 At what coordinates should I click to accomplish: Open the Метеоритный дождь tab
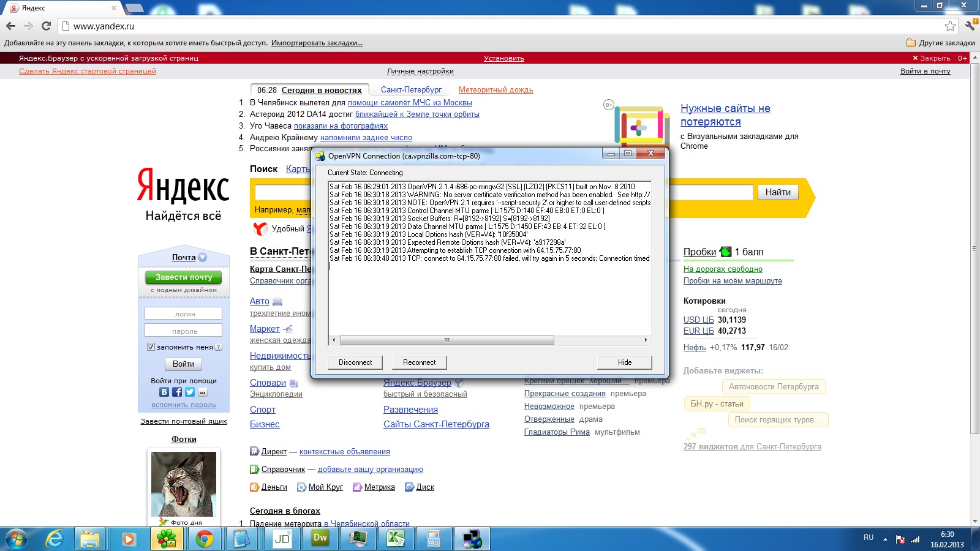click(496, 90)
